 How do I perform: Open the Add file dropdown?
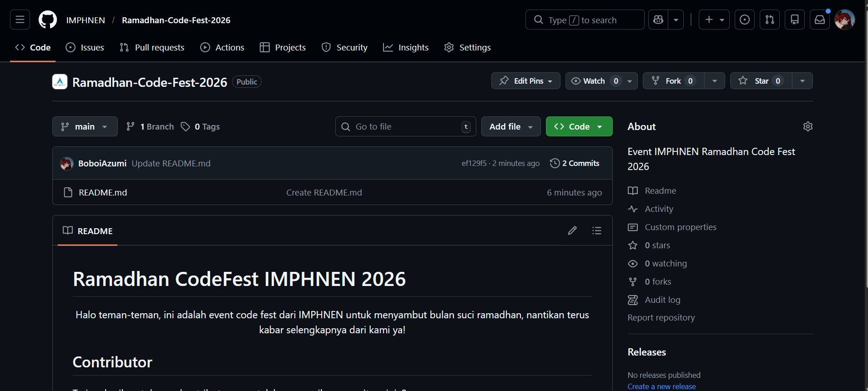511,126
